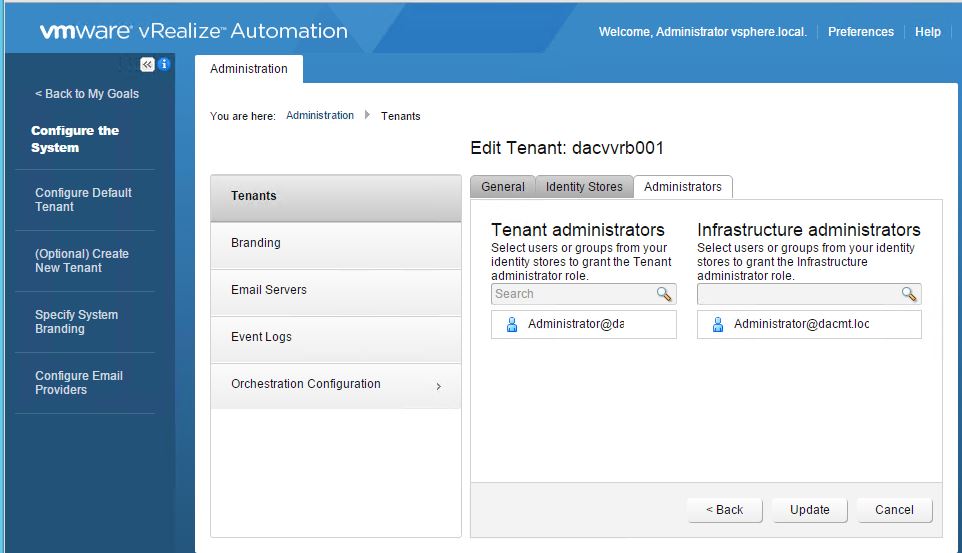
Task: Click the blue info icon in sidebar
Action: pos(164,64)
